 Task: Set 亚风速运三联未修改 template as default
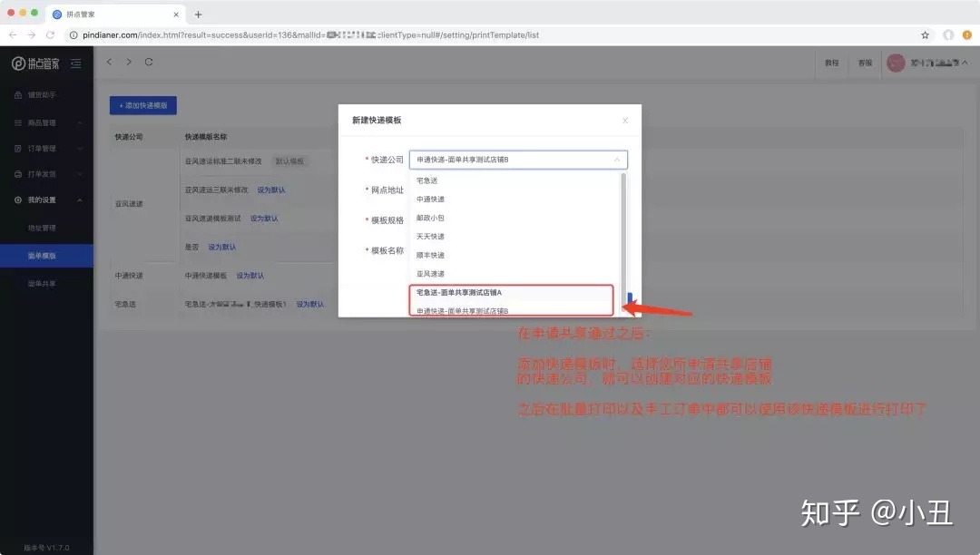pyautogui.click(x=271, y=190)
